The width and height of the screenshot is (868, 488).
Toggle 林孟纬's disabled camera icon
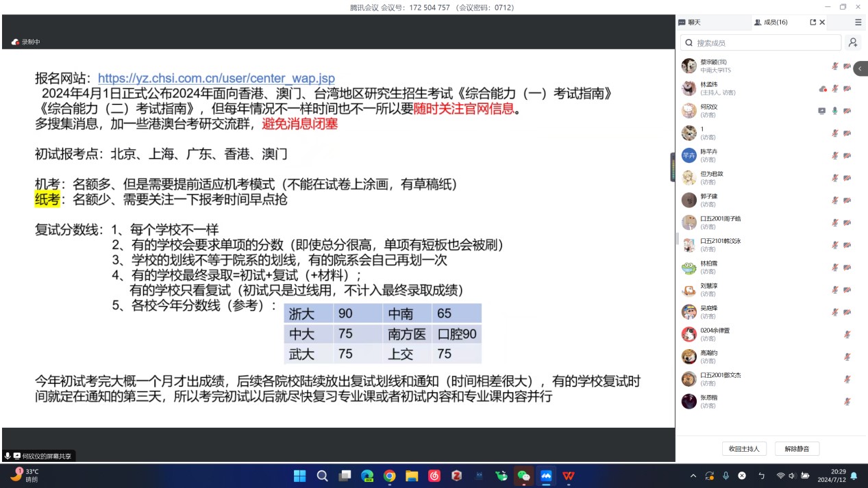(847, 89)
